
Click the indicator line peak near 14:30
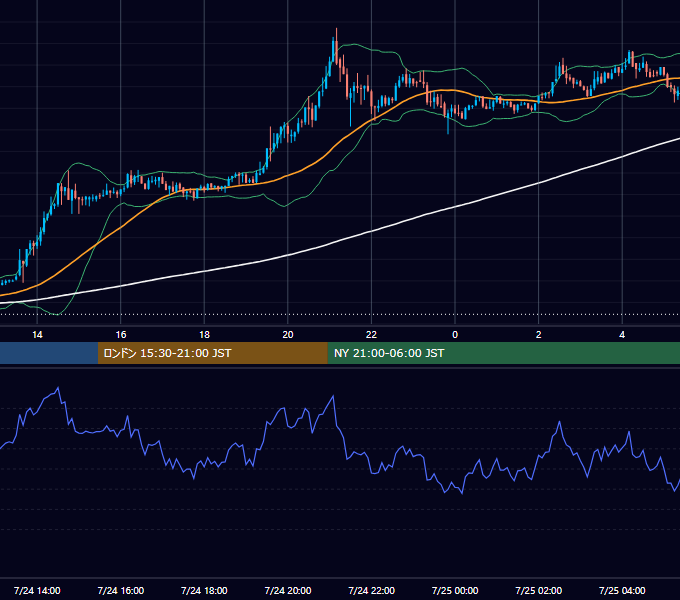(58, 388)
